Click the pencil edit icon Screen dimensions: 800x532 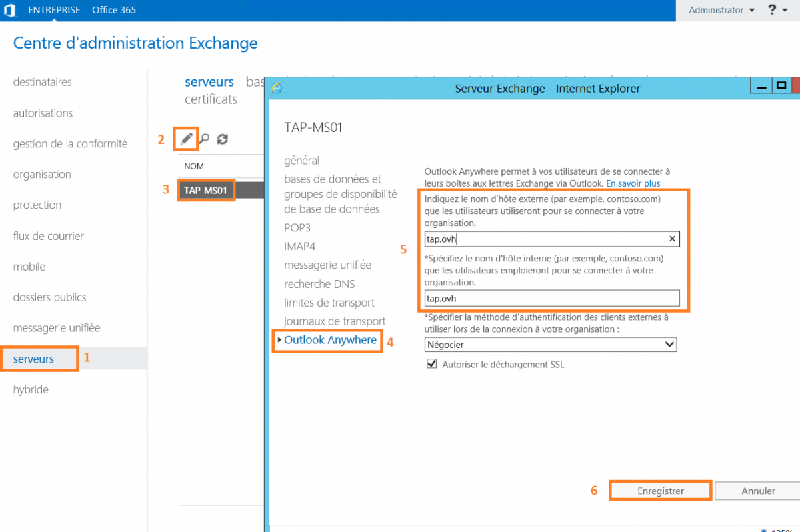pos(187,139)
